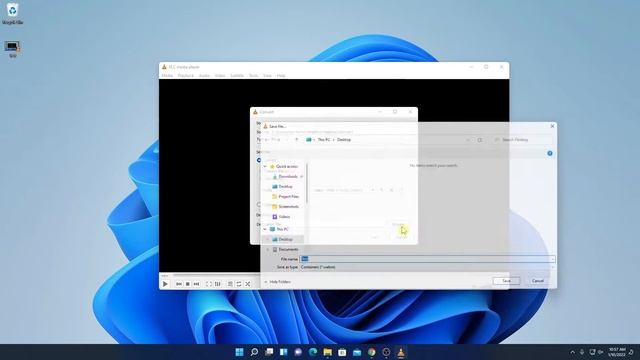Open the Audio menu in VLC
The width and height of the screenshot is (640, 360).
[204, 76]
